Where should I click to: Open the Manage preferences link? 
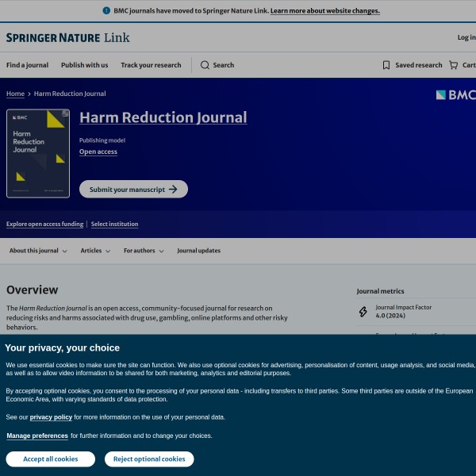(37, 436)
